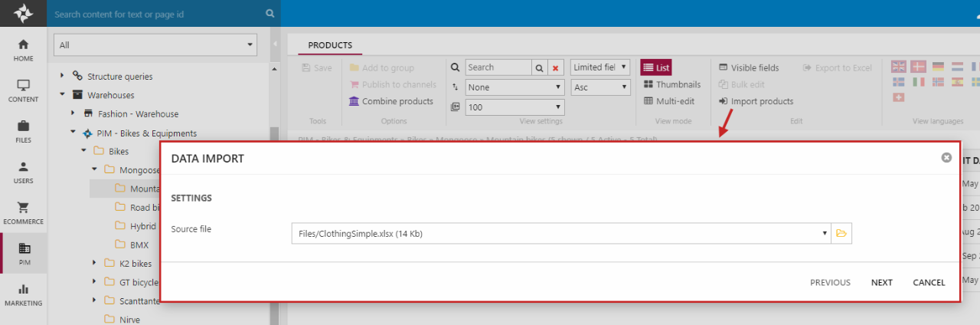Click the magnifier icon in top search bar
Screen dimensions: 980x325
[269, 14]
